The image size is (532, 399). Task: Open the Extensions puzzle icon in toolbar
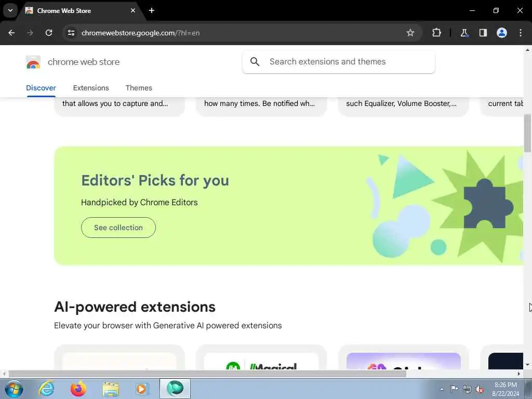(x=436, y=33)
